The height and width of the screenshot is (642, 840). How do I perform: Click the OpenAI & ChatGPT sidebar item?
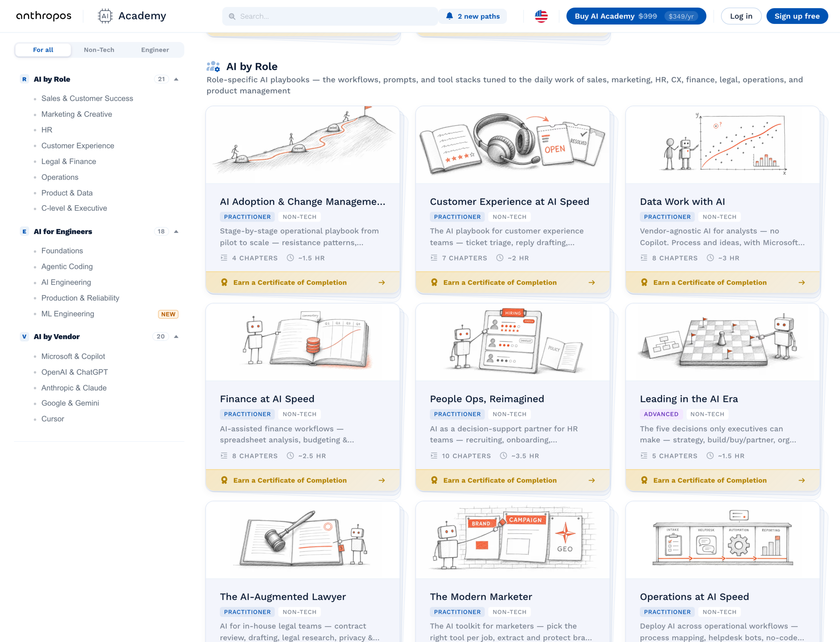[74, 372]
